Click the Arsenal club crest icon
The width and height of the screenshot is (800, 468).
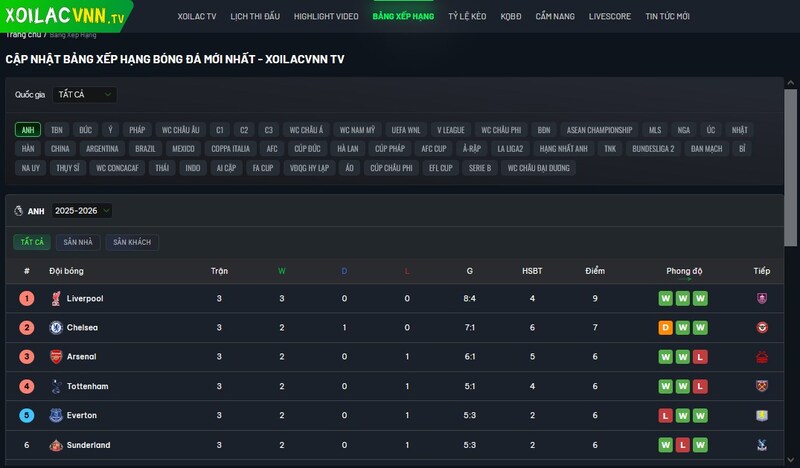(x=56, y=357)
